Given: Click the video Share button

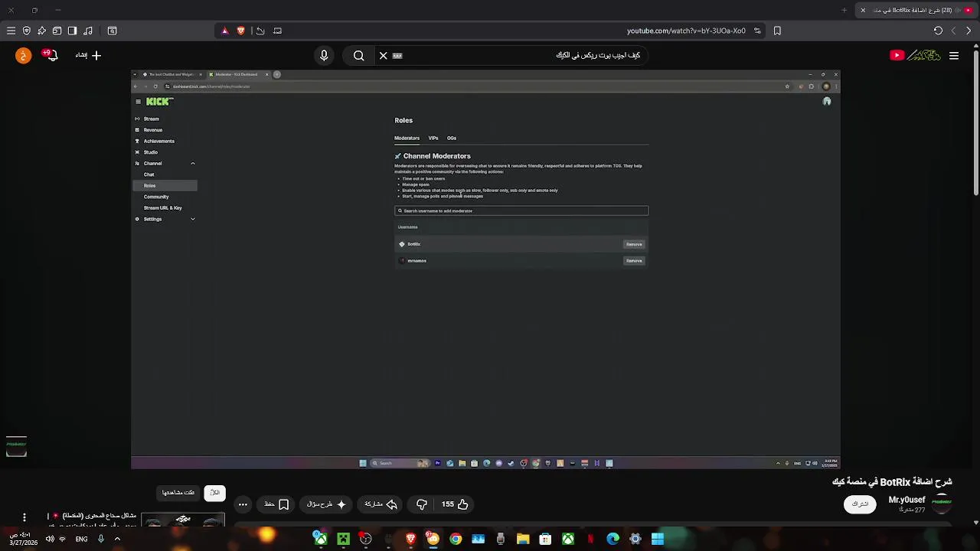Looking at the screenshot, I should pyautogui.click(x=381, y=504).
